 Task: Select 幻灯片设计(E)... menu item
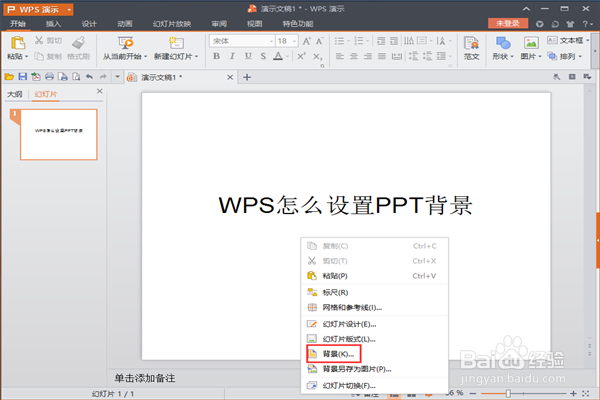[x=374, y=324]
